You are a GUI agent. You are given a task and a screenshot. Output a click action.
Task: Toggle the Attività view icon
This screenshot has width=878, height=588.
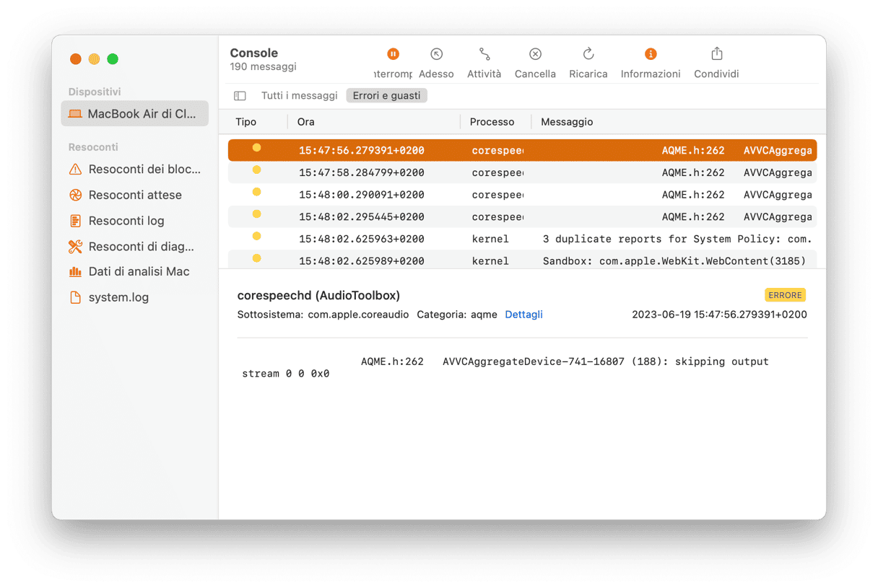484,54
